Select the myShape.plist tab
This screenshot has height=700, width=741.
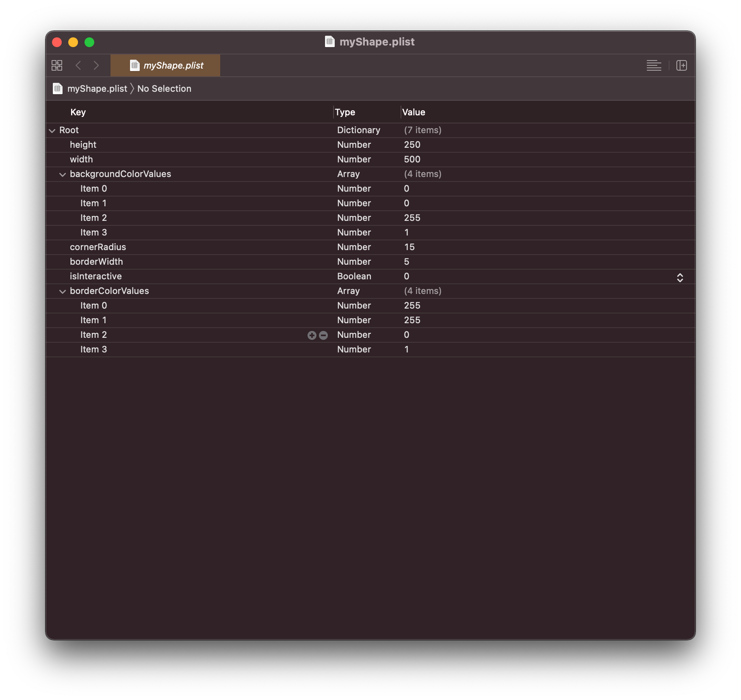pos(165,65)
